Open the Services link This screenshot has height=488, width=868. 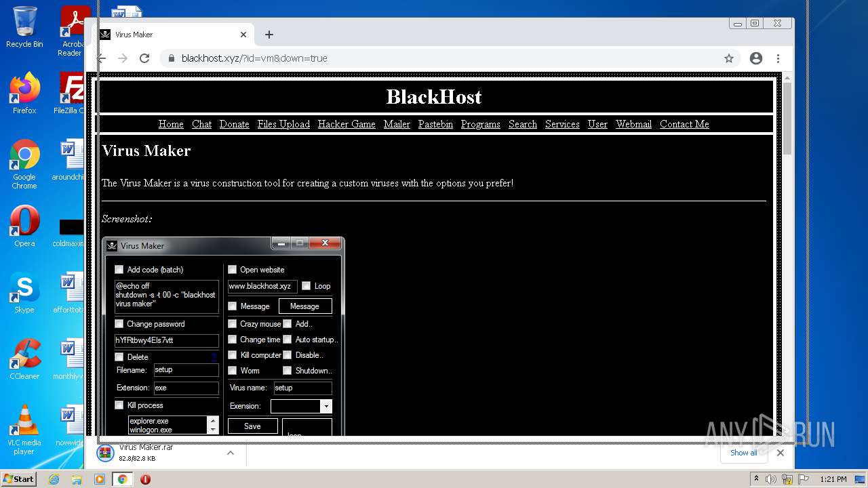coord(562,124)
